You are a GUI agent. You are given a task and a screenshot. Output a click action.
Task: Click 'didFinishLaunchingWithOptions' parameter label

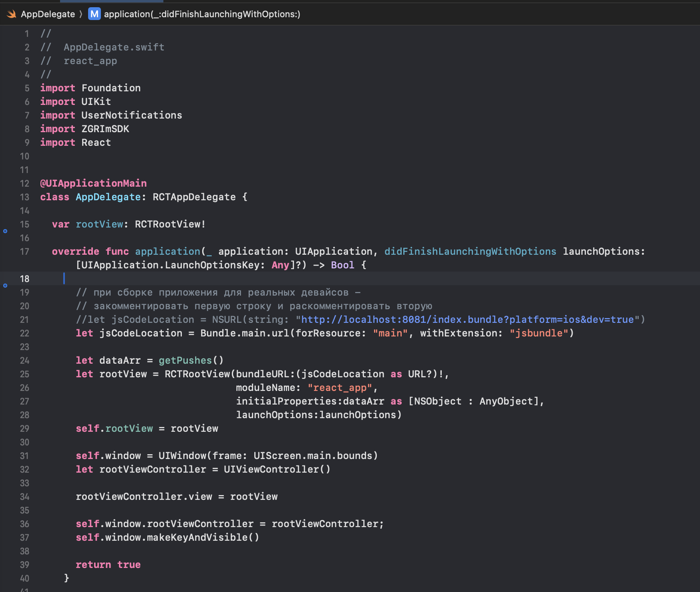[470, 252]
